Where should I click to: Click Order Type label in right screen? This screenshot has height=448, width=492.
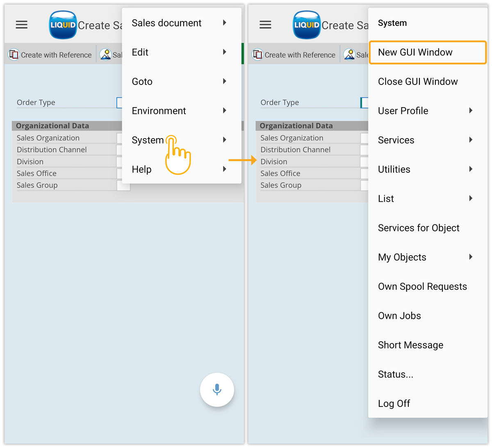[x=280, y=102]
